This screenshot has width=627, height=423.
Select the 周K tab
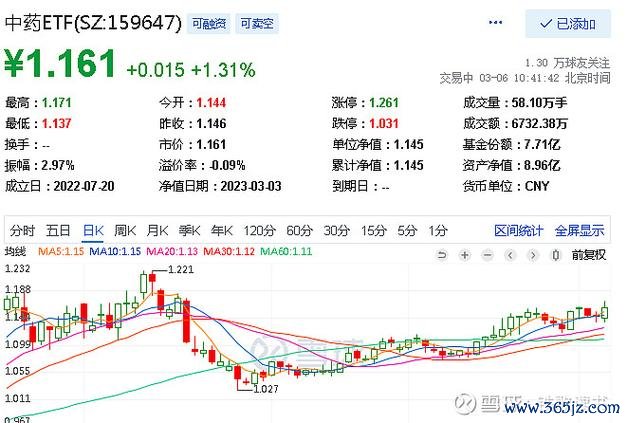pos(125,231)
